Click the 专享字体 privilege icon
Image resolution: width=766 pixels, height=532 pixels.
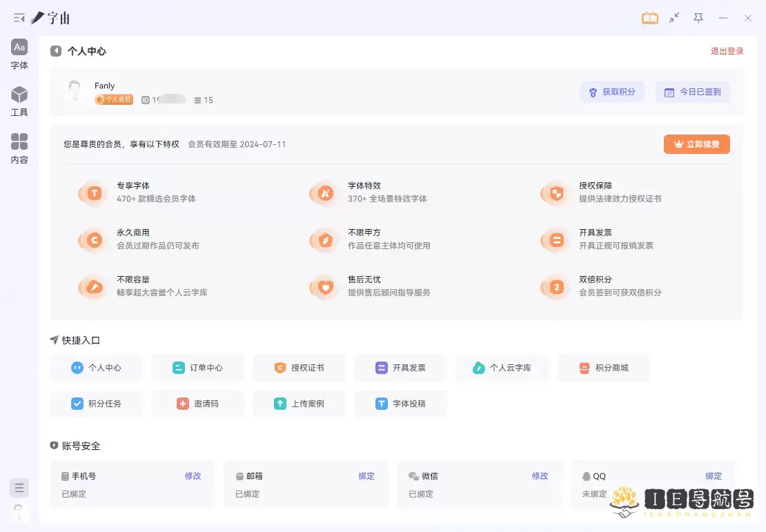[x=93, y=193]
